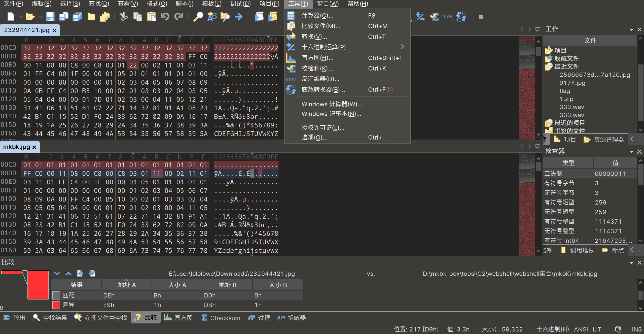This screenshot has height=334, width=644.
Task: Click the Save As toolbar icon
Action: [x=64, y=17]
